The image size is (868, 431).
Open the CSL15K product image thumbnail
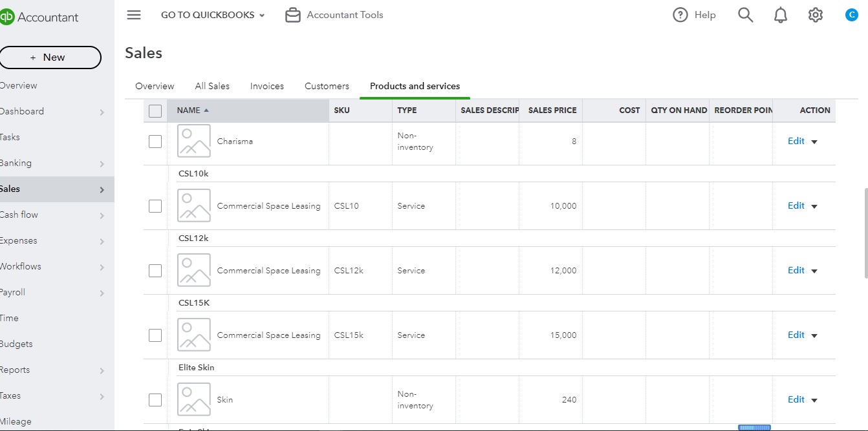click(194, 335)
